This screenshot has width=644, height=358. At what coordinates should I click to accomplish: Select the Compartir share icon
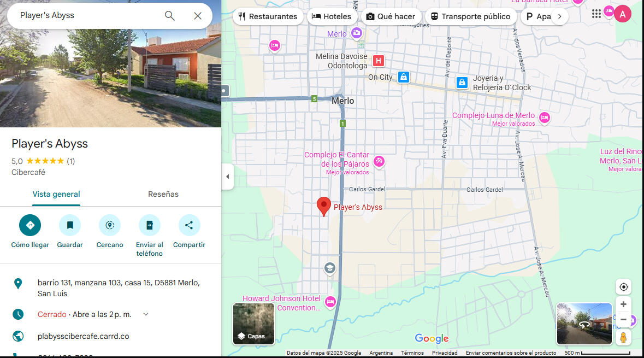pos(189,225)
